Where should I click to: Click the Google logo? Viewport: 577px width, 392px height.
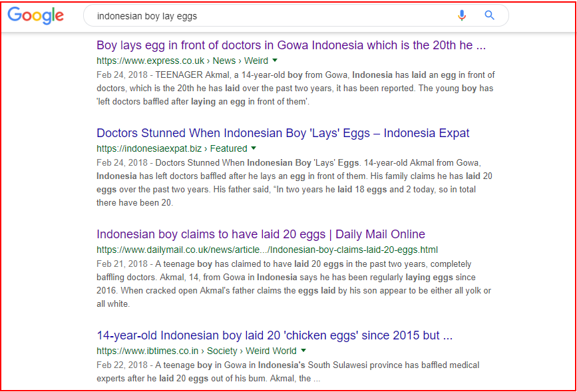(36, 15)
